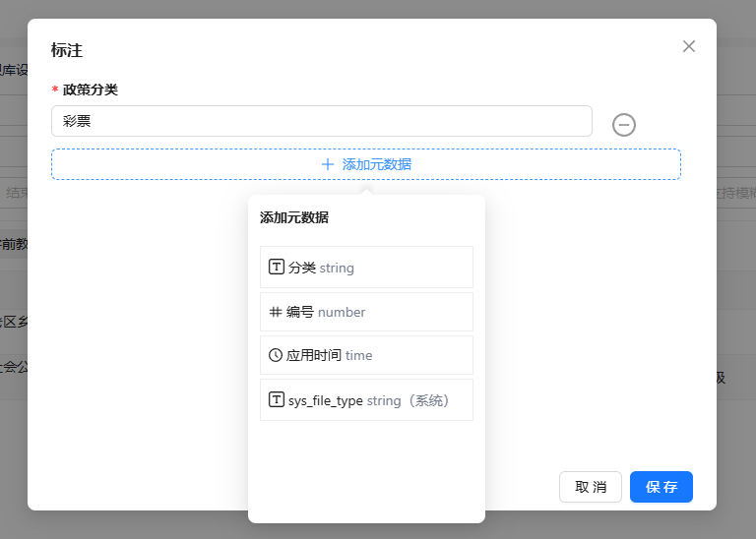Click the text-type icon beside sys_file_type
Viewport: 756px width, 539px height.
277,400
